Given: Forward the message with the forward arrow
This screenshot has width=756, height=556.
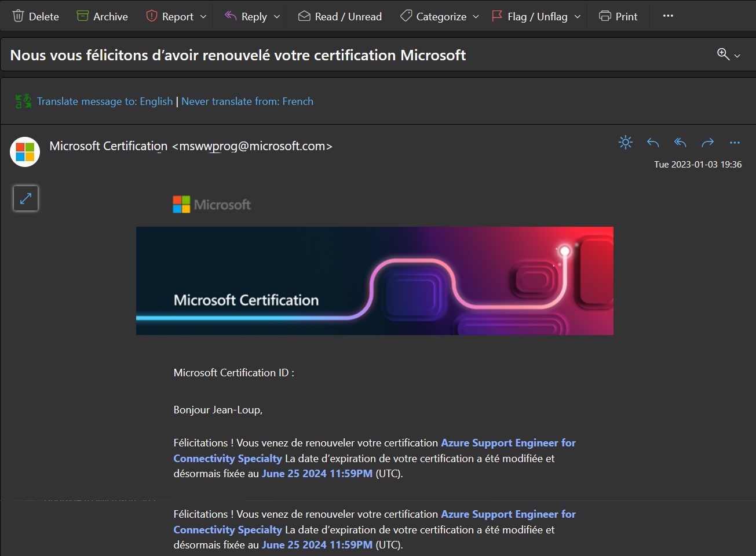Looking at the screenshot, I should [x=707, y=143].
